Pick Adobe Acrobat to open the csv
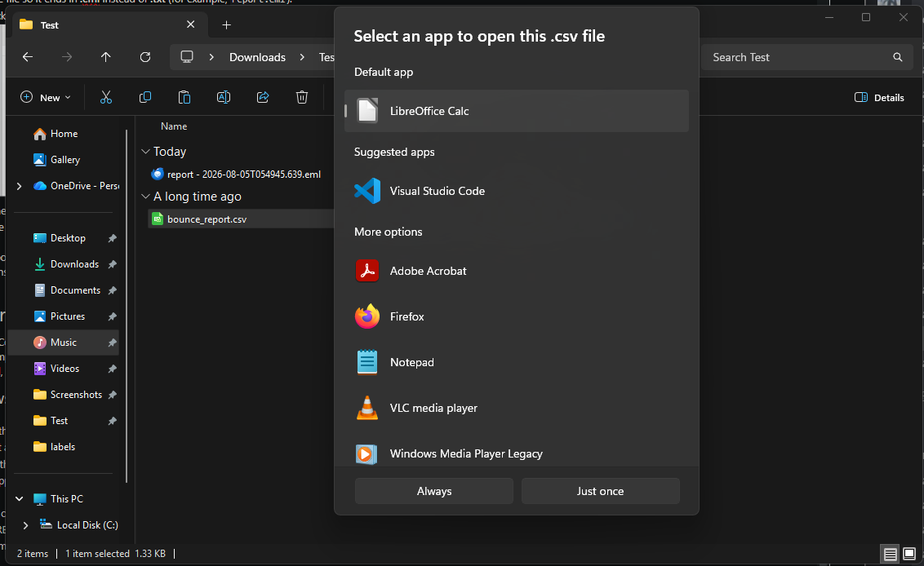The image size is (924, 566). pos(516,271)
